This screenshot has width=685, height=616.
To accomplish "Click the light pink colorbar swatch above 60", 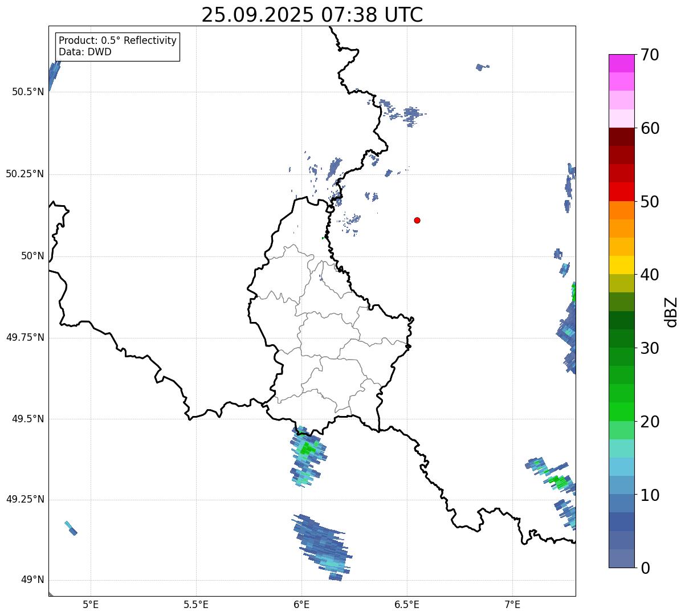I will coord(622,119).
